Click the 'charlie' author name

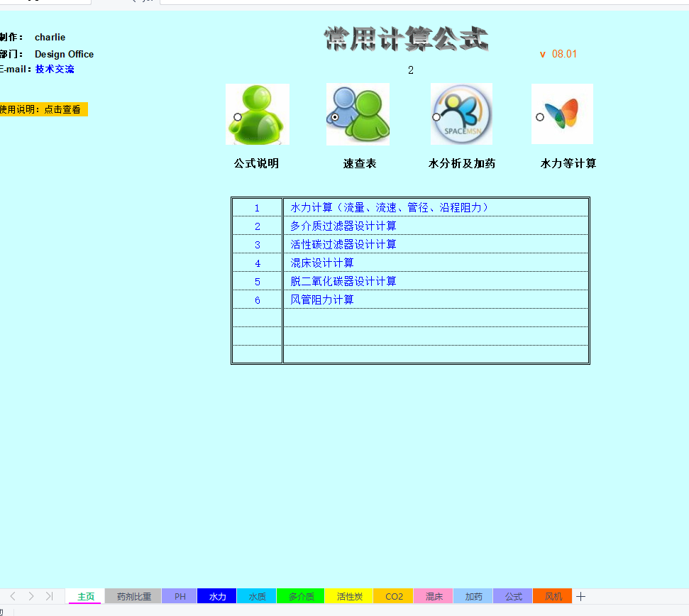click(x=50, y=38)
